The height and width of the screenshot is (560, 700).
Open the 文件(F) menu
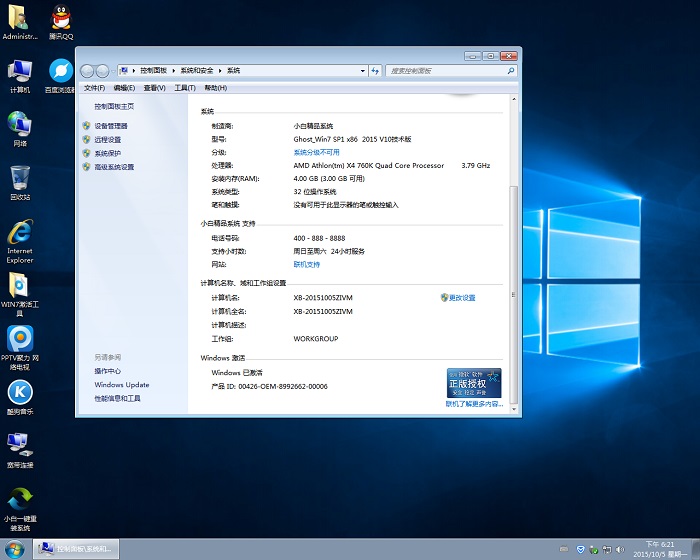click(x=94, y=88)
